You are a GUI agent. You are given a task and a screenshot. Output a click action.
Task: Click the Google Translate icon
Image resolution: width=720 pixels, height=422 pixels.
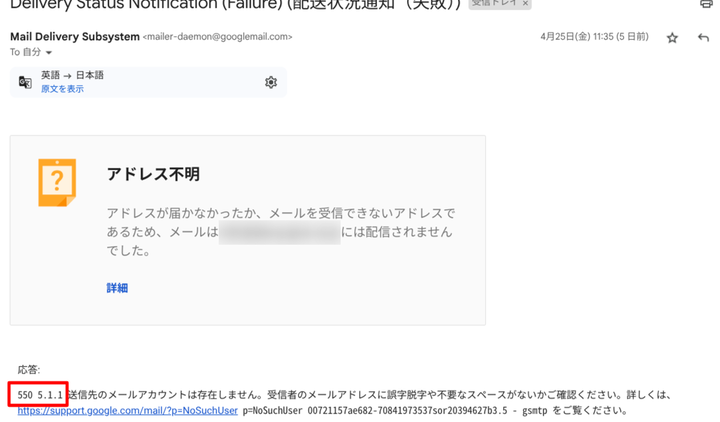click(25, 82)
